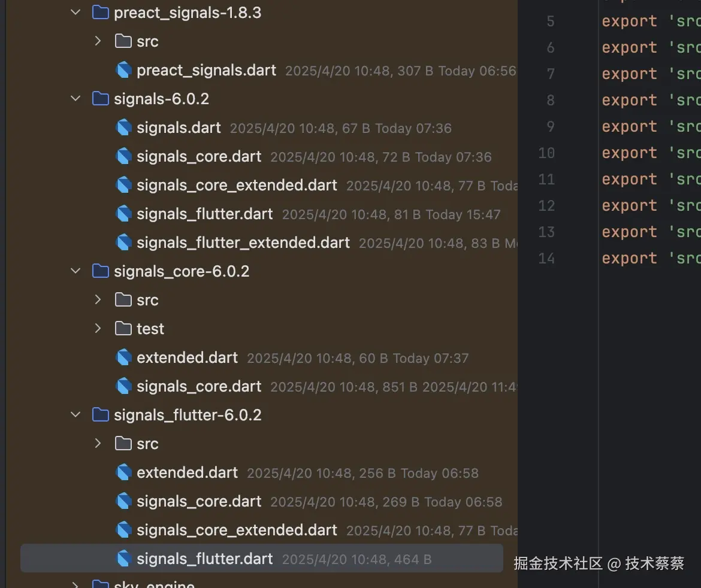Viewport: 701px width, 588px height.
Task: Click Dart icon of signals_core.dart 72 B
Action: tap(124, 156)
